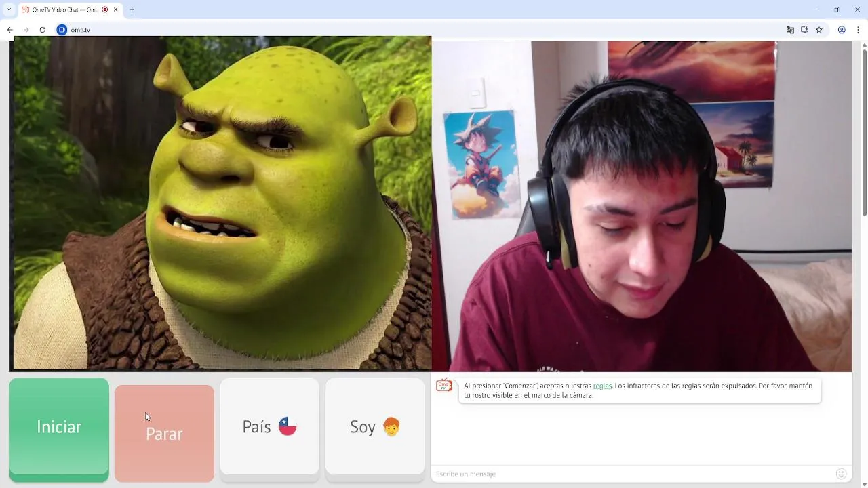Bookmark this page with the star icon
The height and width of the screenshot is (488, 868).
tap(819, 30)
